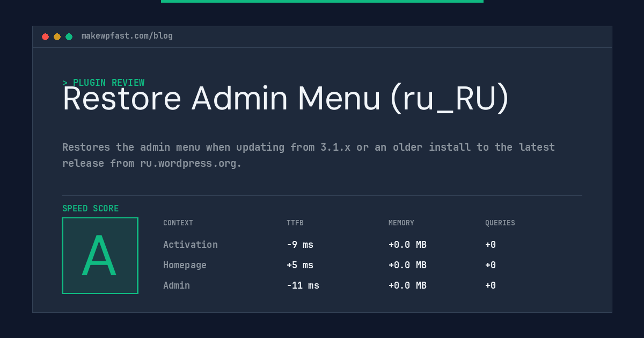The height and width of the screenshot is (338, 644).
Task: Click the '-9 ms' TTFB value
Action: tap(300, 245)
